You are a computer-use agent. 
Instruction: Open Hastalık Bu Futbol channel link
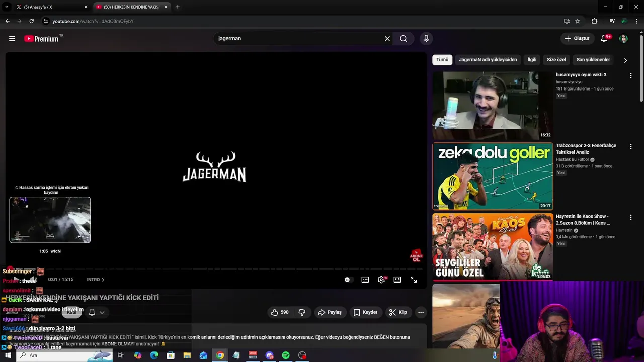pyautogui.click(x=572, y=159)
